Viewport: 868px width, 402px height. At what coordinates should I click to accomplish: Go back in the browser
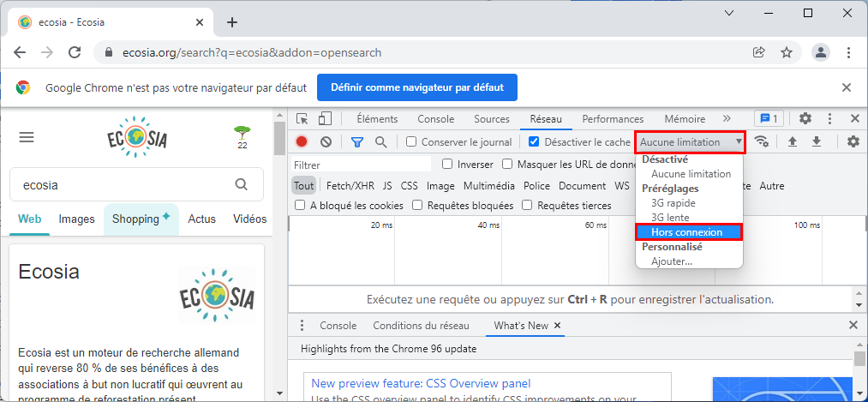(x=20, y=52)
